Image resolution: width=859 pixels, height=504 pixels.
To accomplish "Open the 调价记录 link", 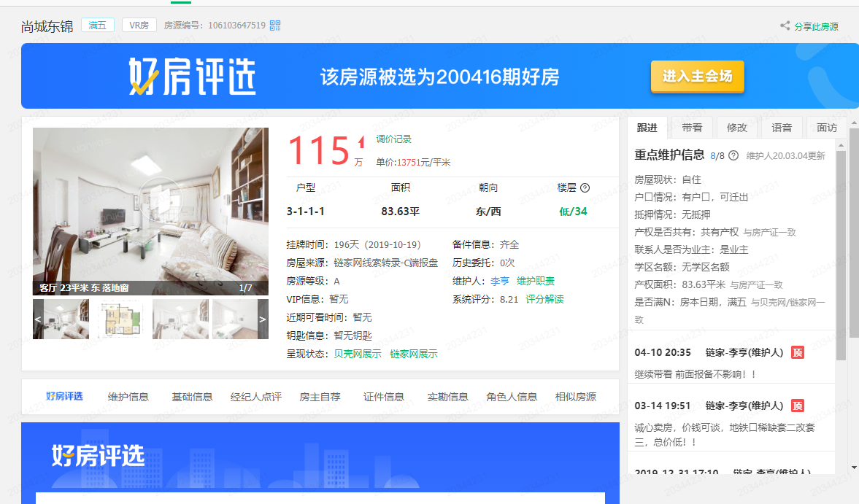I will pos(394,139).
